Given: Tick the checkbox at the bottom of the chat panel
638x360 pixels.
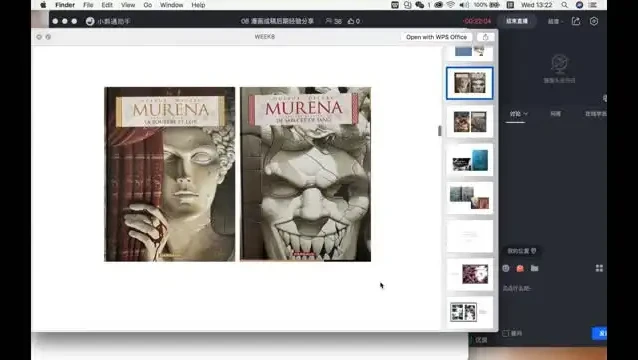Looking at the screenshot, I should point(505,333).
